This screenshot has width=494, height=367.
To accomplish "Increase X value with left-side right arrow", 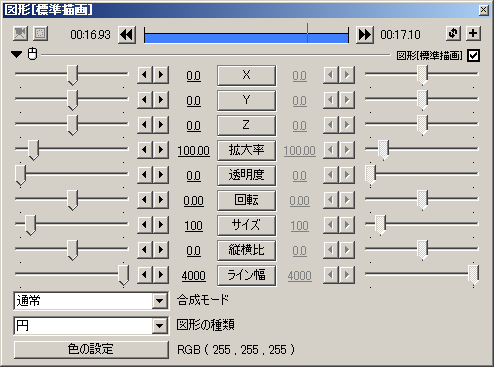I will coord(161,75).
